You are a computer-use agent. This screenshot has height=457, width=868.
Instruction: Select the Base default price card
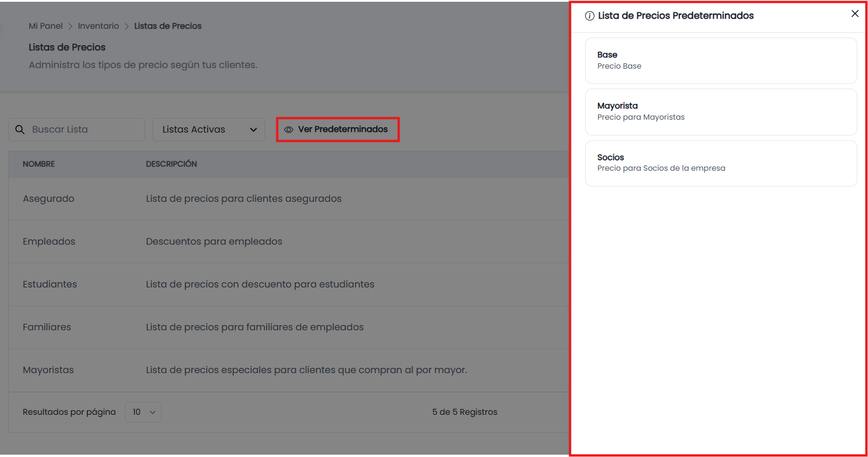tap(721, 60)
